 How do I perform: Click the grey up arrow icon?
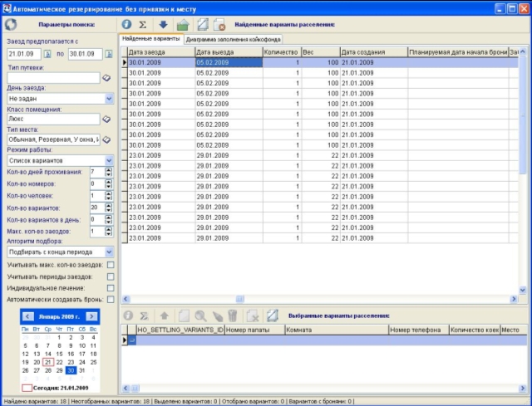(165, 316)
